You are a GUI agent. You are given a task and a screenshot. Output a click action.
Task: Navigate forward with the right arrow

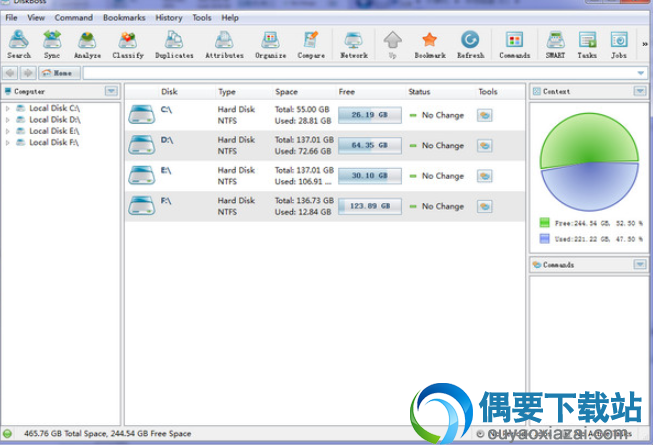[x=28, y=73]
